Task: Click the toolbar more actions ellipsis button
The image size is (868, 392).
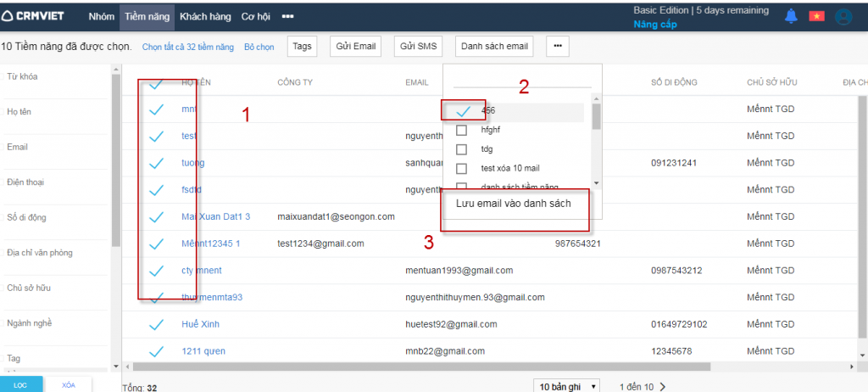Action: pos(557,47)
